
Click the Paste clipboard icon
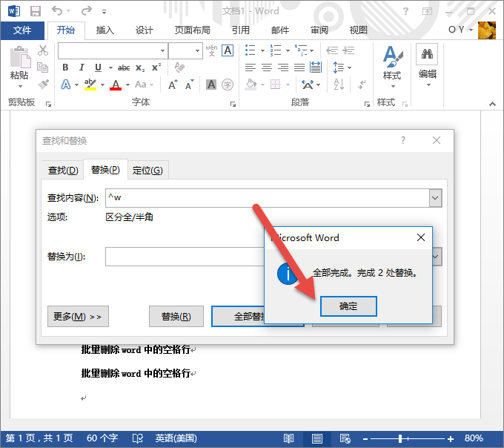20,57
